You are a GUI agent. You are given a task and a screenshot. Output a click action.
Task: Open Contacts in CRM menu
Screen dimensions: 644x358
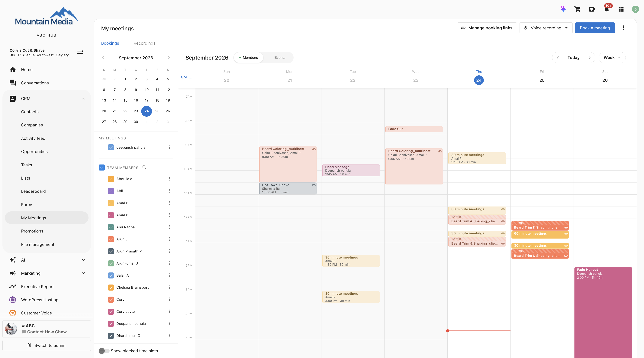30,112
